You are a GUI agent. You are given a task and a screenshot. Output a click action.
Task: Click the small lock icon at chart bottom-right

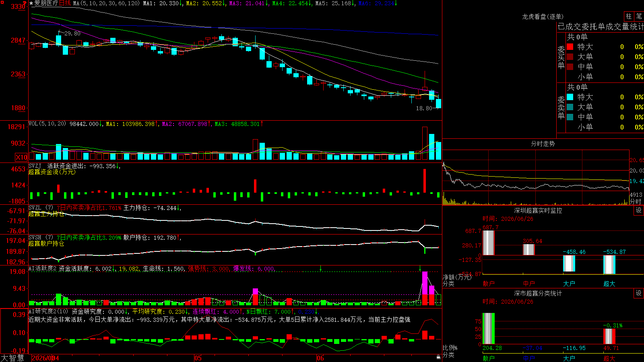[x=438, y=357]
